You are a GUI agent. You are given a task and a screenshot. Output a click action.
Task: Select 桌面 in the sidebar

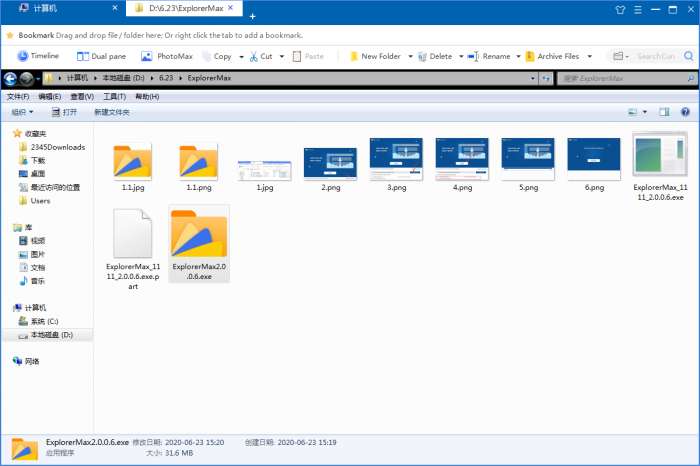tap(32, 174)
